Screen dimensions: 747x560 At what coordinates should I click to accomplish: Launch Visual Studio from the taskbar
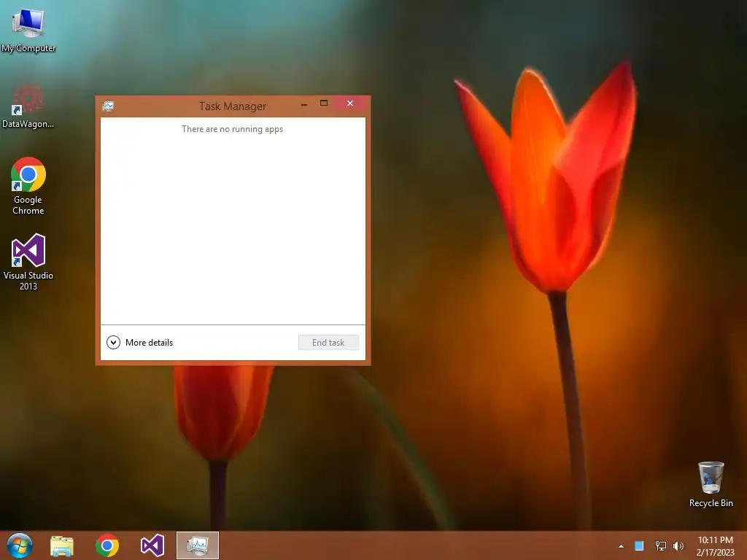[x=152, y=545]
